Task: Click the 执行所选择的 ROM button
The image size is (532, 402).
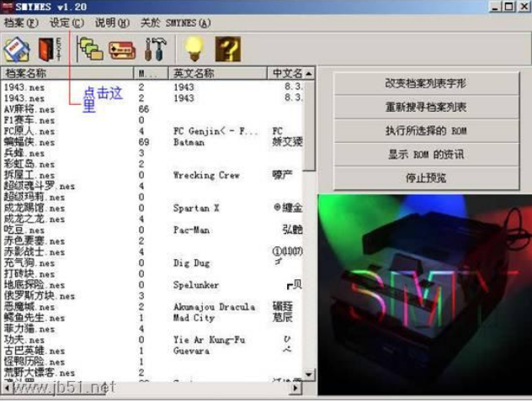Action: (426, 131)
